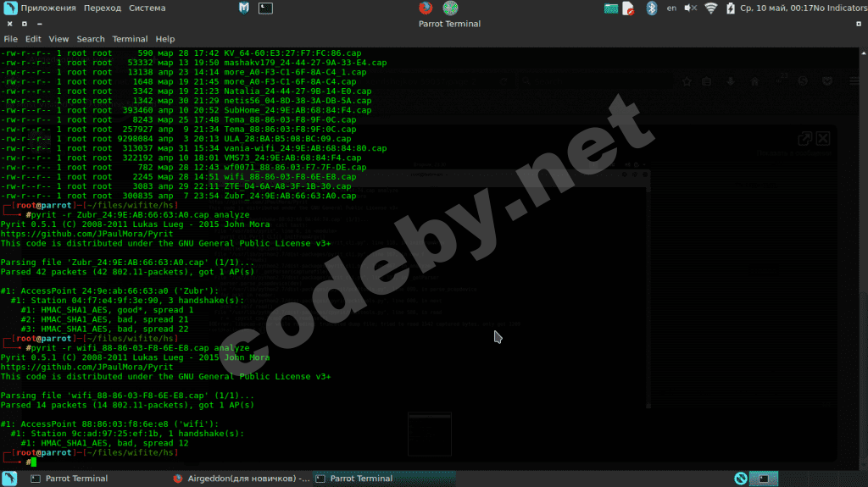This screenshot has width=868, height=487.
Task: Select the active Parrot Terminal taskbar entry
Action: 384,479
